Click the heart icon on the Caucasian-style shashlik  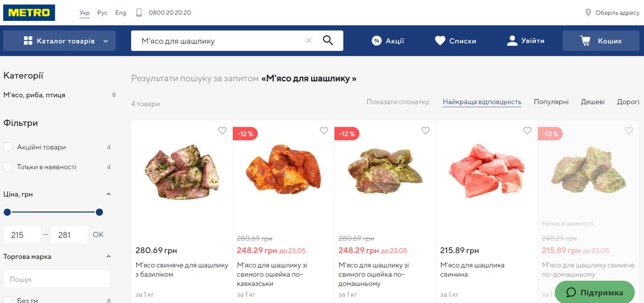[324, 130]
